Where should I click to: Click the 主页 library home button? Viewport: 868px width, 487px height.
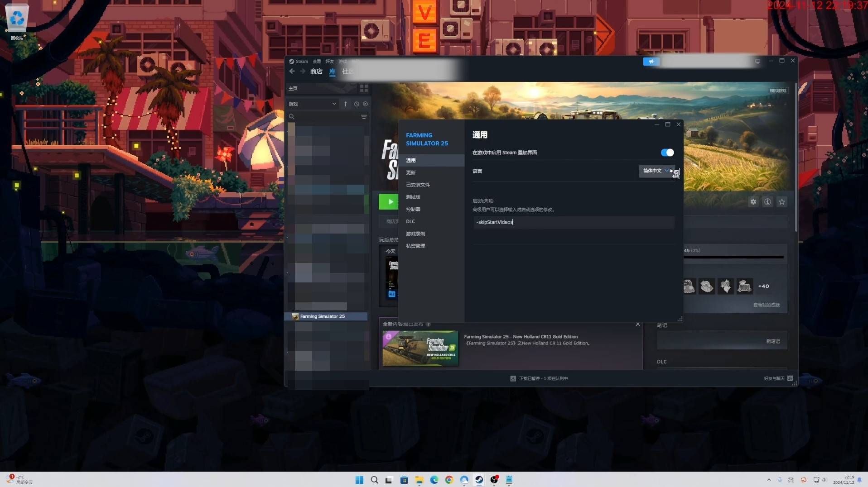322,88
